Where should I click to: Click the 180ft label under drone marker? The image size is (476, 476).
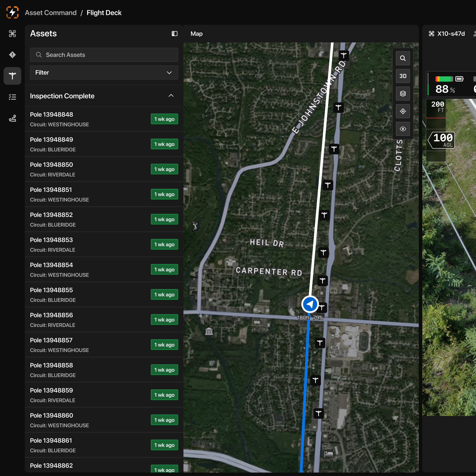tap(303, 318)
